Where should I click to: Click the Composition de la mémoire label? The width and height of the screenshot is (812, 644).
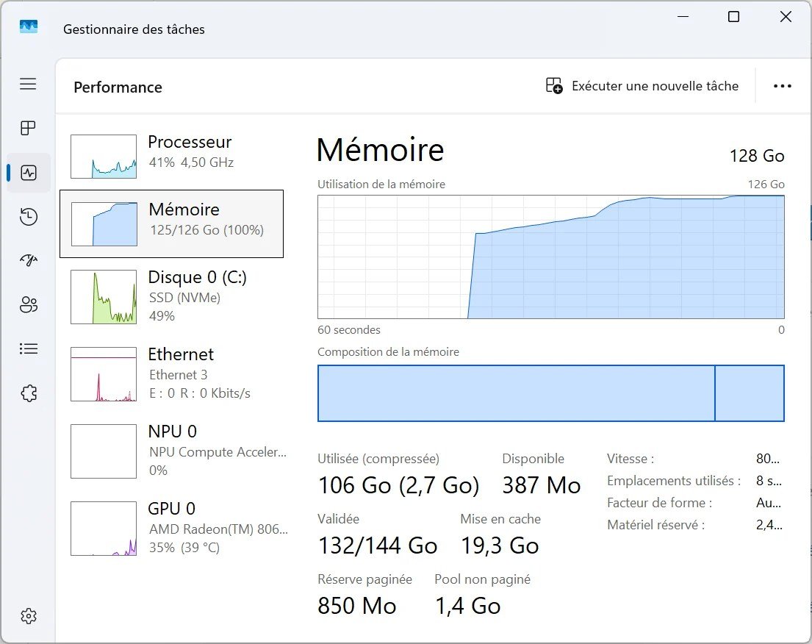click(389, 352)
